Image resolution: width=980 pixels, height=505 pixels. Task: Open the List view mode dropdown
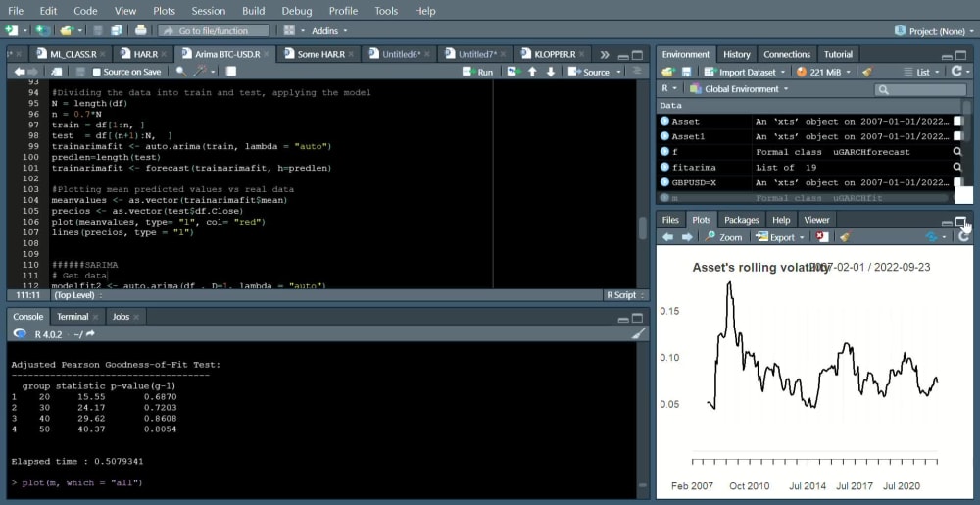(922, 72)
